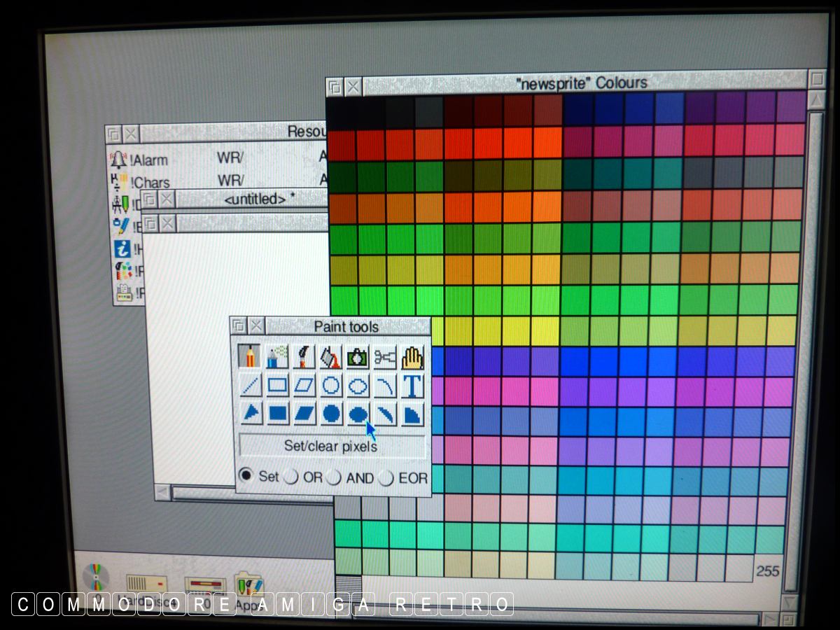This screenshot has height=630, width=840.
Task: Choose the scissors cut tool
Action: click(385, 357)
